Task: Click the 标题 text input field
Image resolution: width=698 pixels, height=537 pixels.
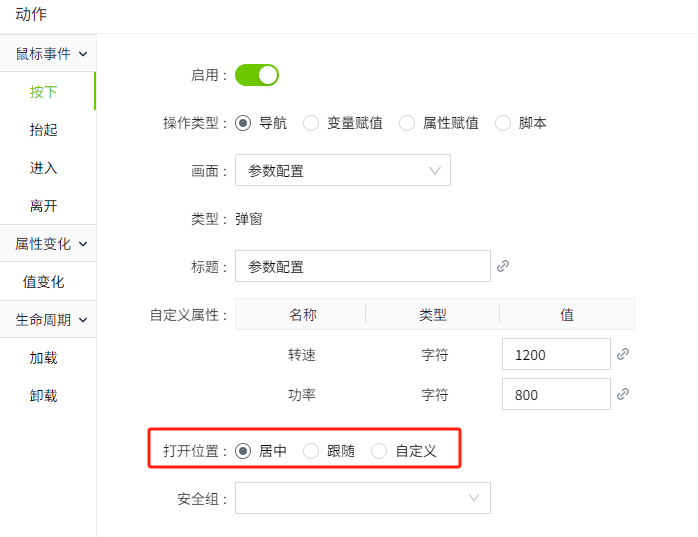Action: point(362,266)
